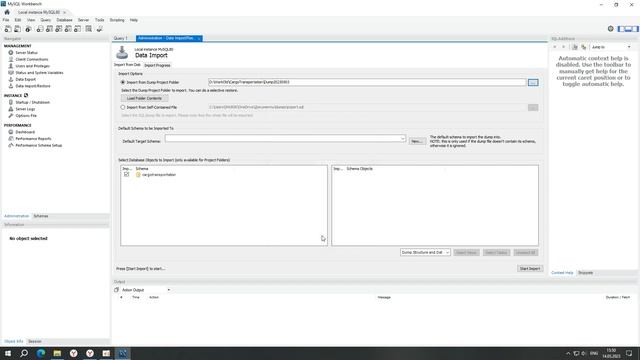The image size is (640, 360).
Task: Close the Administration - Data Import tab
Action: point(199,38)
